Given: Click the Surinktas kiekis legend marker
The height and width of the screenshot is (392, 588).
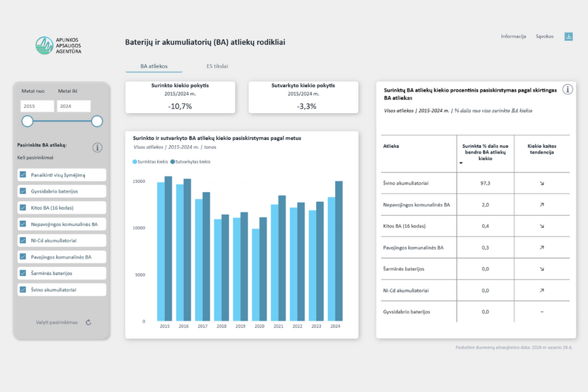Looking at the screenshot, I should click(x=135, y=161).
